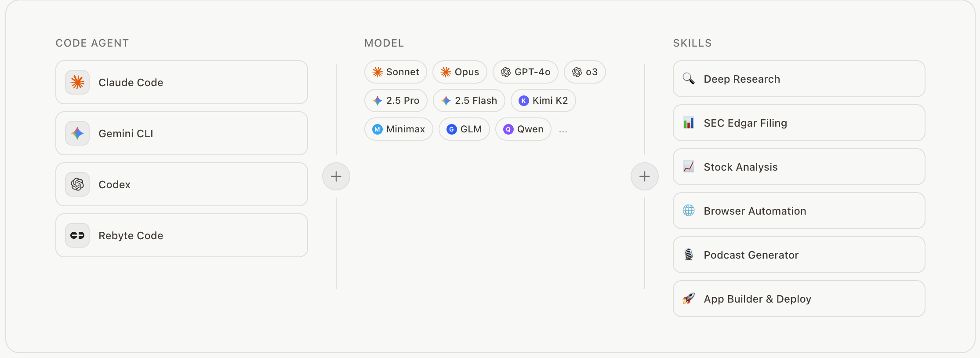Click the Deep Research magnifying glass icon
Screen dimensions: 980x358
tap(689, 79)
